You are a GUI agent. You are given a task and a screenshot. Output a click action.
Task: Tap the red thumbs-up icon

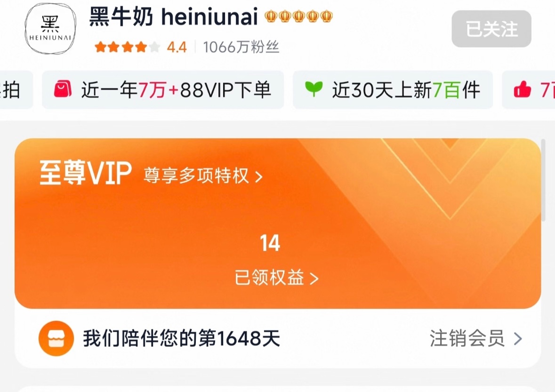pos(523,89)
